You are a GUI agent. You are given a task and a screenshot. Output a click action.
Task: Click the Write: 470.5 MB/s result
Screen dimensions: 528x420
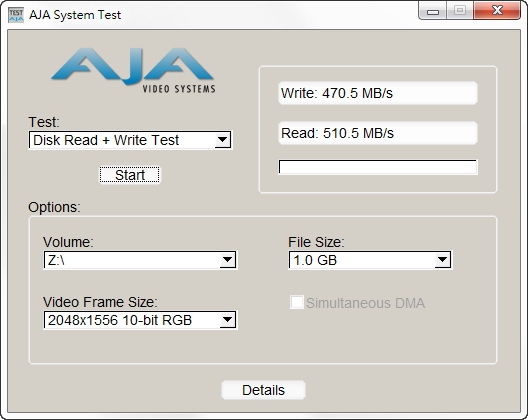point(378,93)
